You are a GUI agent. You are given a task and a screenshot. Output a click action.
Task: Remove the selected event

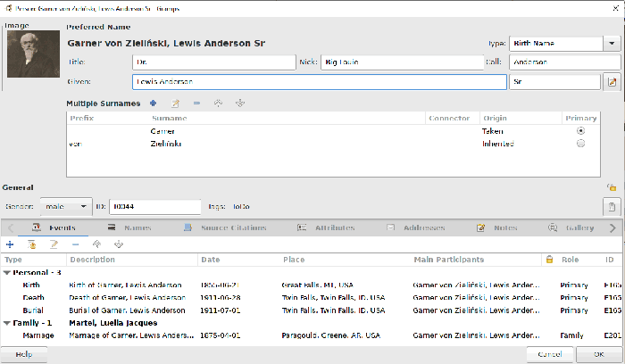point(75,244)
